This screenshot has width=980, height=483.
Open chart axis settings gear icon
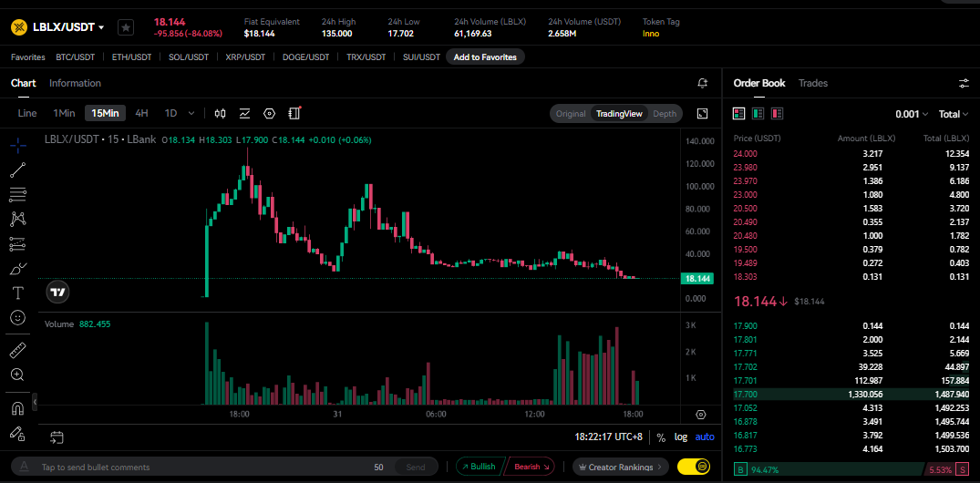pos(701,415)
